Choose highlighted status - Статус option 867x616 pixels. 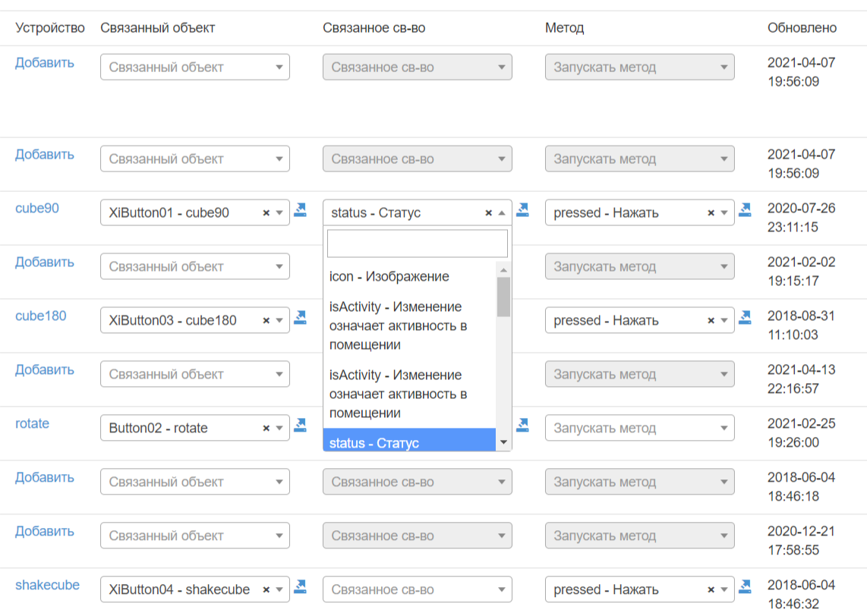pos(408,442)
